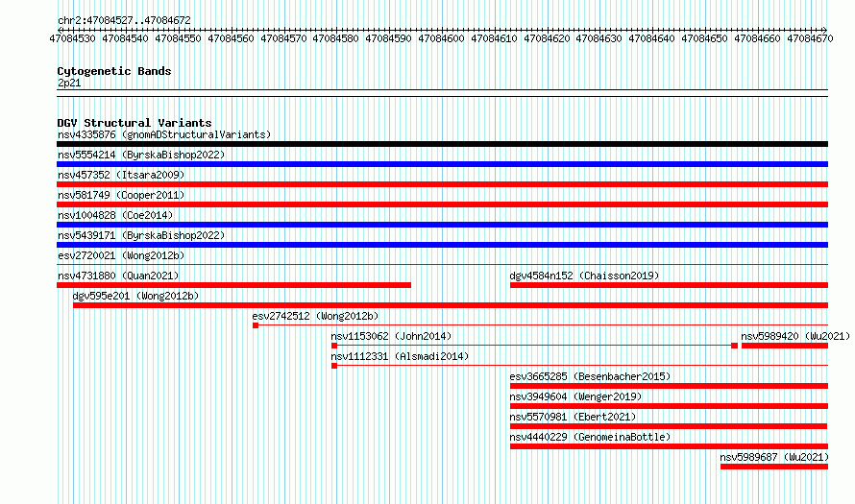
Task: Click nsv1112331 (Alsmadi2014) variant label
Action: pyautogui.click(x=400, y=356)
